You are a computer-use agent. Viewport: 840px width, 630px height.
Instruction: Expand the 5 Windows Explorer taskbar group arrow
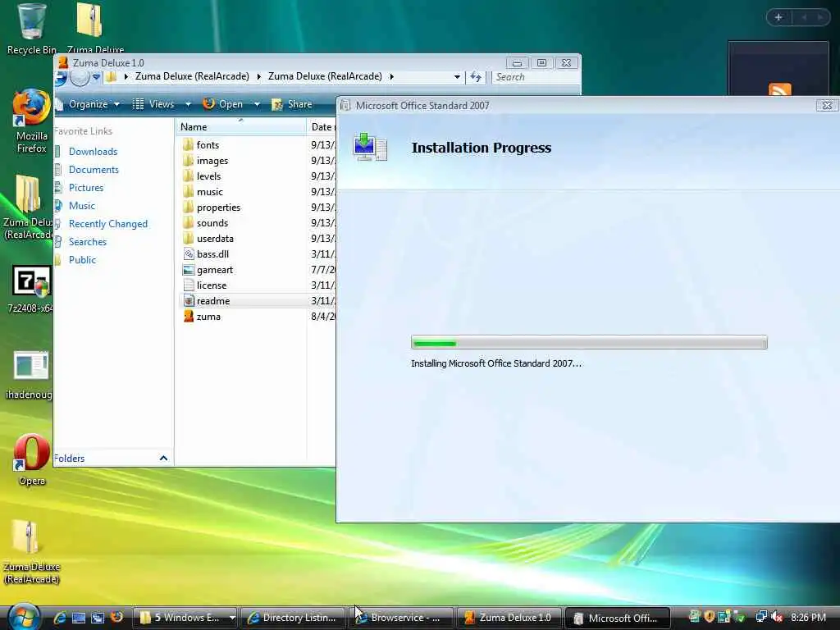[x=232, y=618]
